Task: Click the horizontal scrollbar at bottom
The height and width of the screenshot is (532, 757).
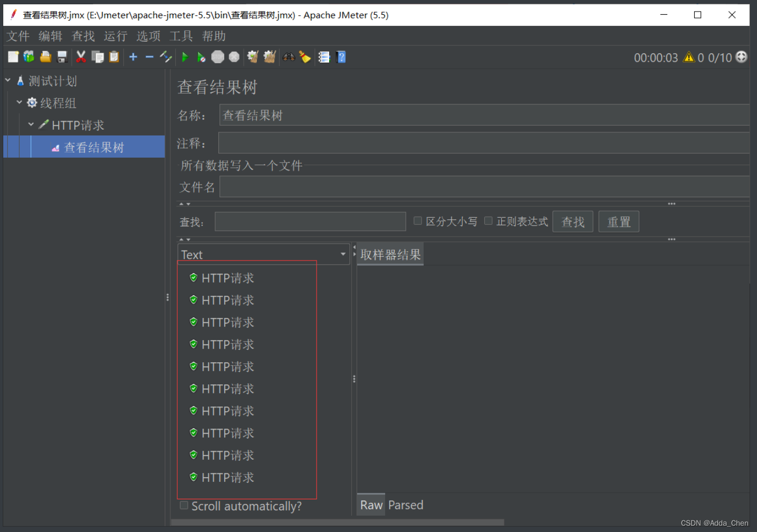Action: click(x=338, y=523)
